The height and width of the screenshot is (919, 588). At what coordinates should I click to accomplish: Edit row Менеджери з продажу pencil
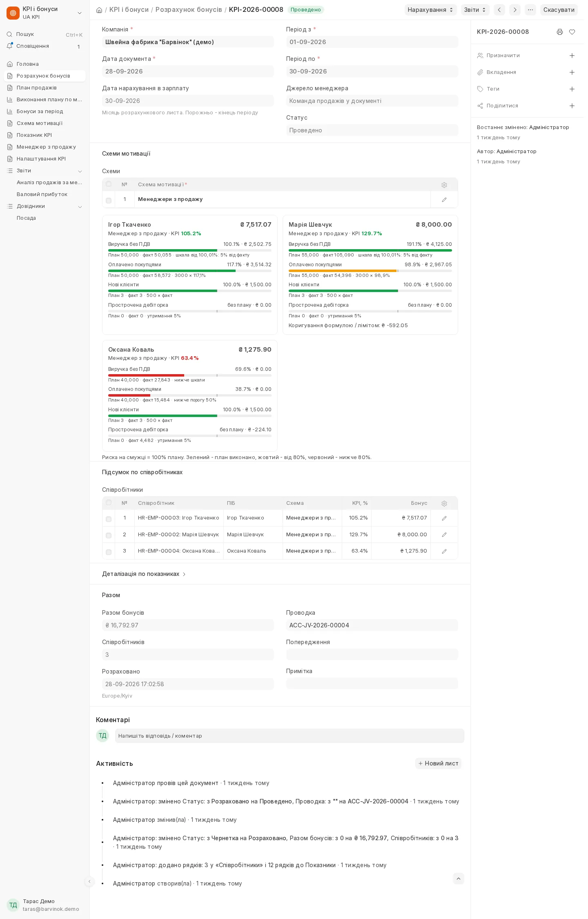pos(444,200)
